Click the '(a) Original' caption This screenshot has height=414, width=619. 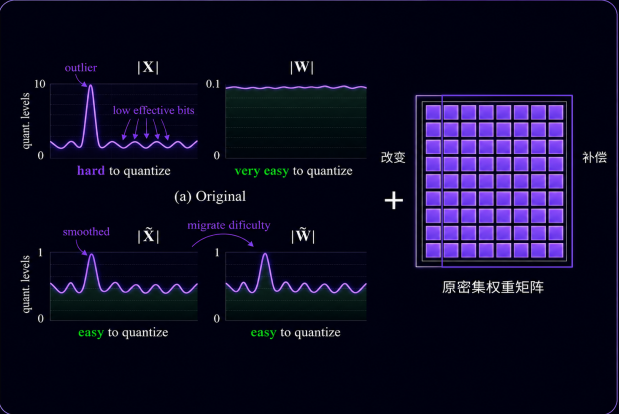[210, 196]
